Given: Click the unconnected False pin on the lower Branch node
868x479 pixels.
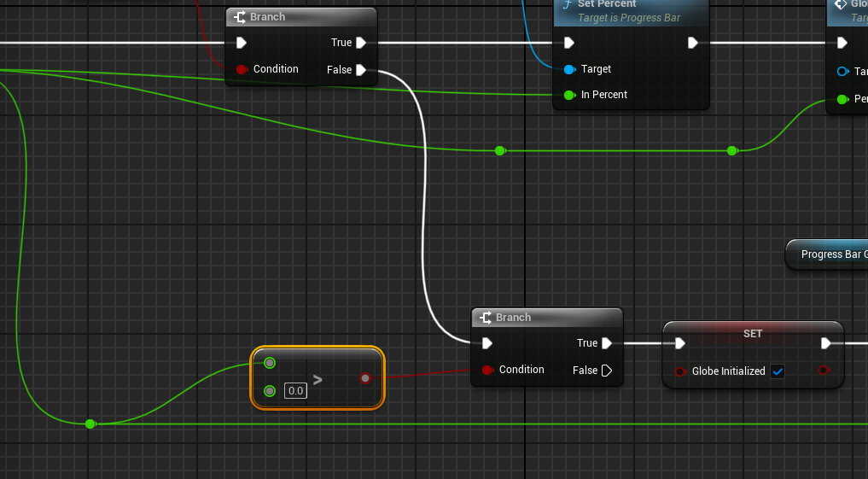Looking at the screenshot, I should (607, 371).
